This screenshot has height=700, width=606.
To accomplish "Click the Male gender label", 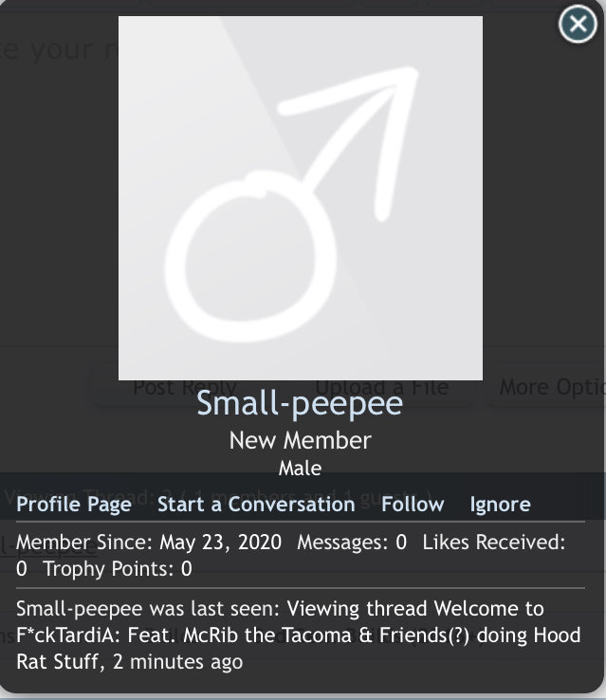I will [x=300, y=469].
